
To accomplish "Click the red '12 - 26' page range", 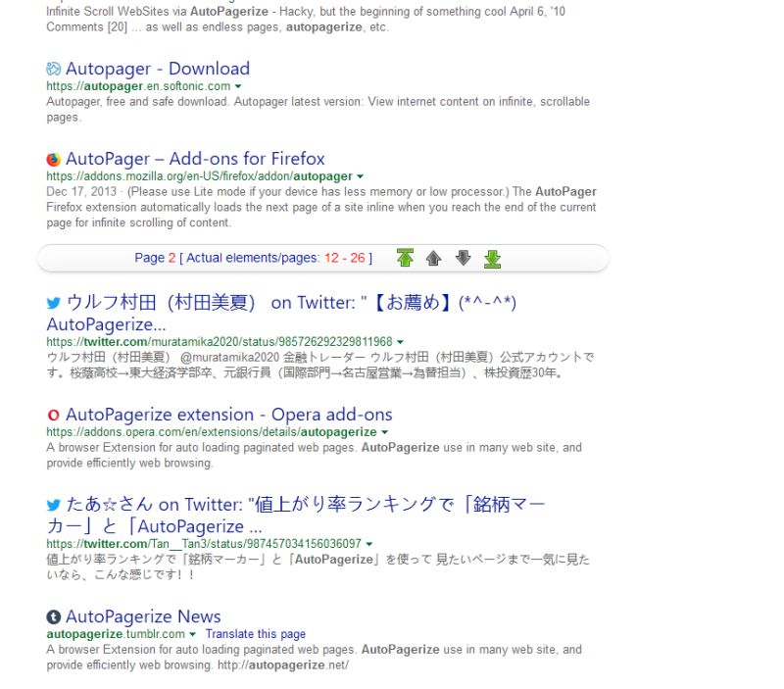I will pyautogui.click(x=345, y=258).
